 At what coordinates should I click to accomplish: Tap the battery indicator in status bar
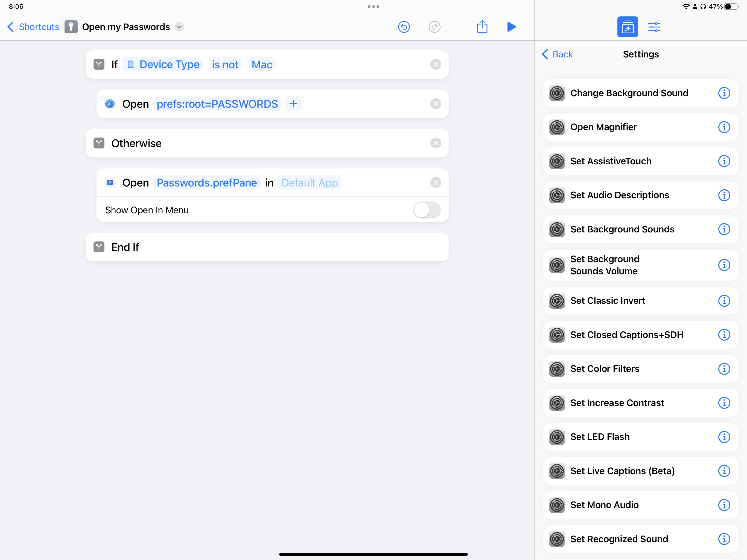(x=732, y=6)
